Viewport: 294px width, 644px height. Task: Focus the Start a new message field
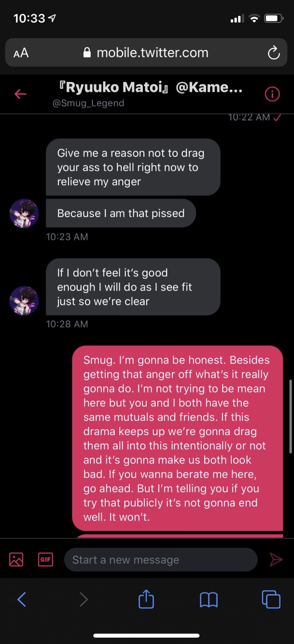[x=161, y=560]
